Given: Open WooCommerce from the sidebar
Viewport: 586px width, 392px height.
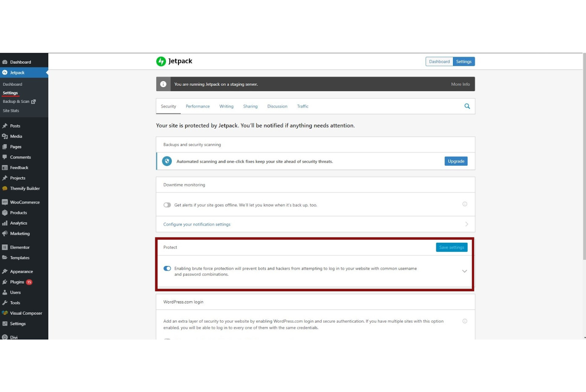Looking at the screenshot, I should click(25, 202).
